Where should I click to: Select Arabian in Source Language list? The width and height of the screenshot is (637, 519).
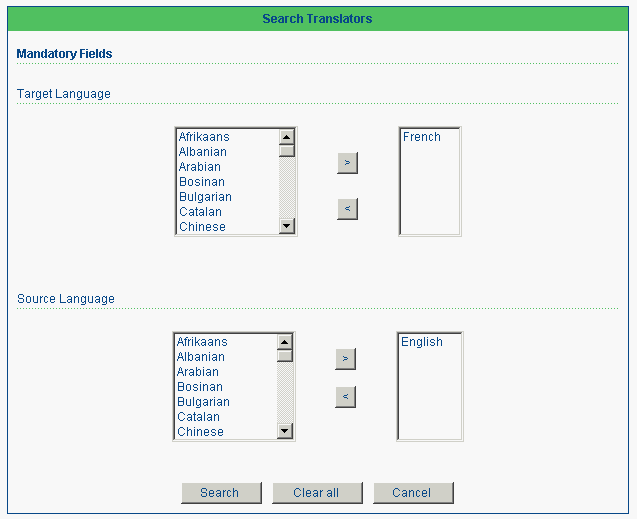[x=197, y=372]
